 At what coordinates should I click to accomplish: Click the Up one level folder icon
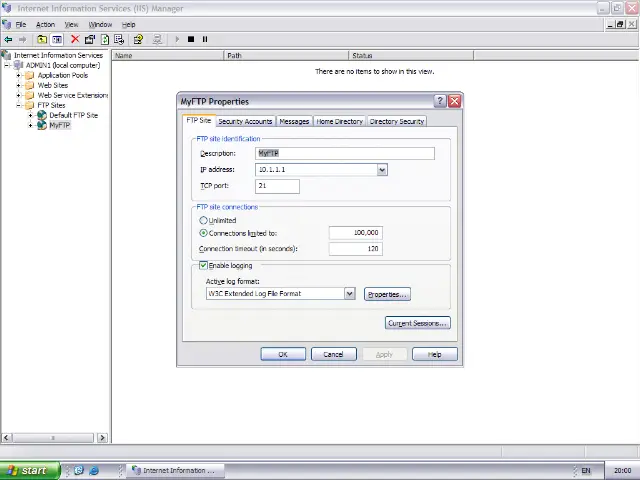[42, 39]
